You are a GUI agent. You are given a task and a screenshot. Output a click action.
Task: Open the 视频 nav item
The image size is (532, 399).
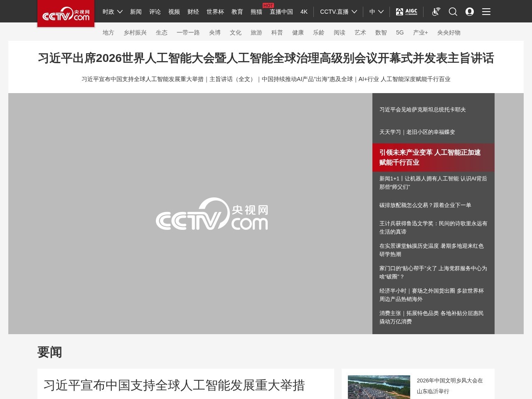(174, 12)
